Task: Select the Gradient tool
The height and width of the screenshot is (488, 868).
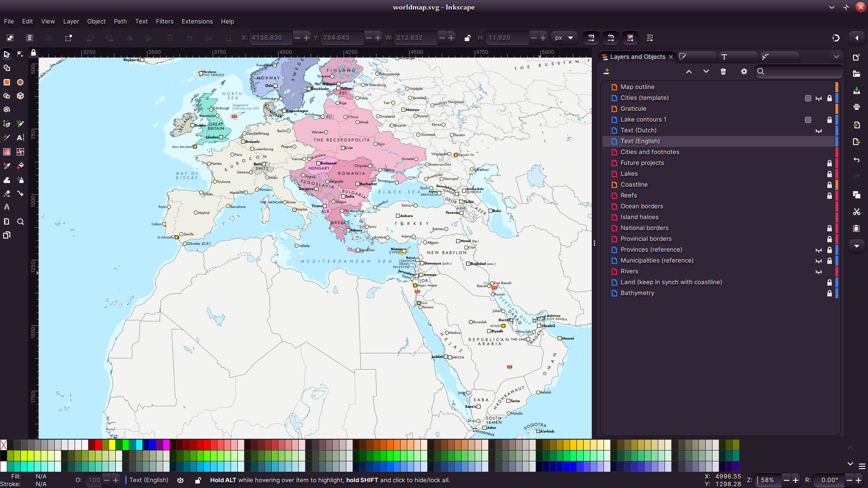Action: [x=7, y=152]
